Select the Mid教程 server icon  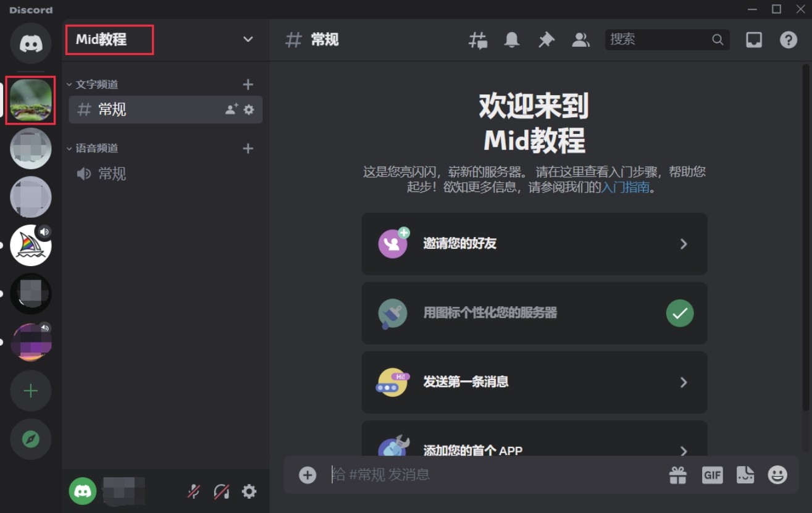tap(30, 100)
